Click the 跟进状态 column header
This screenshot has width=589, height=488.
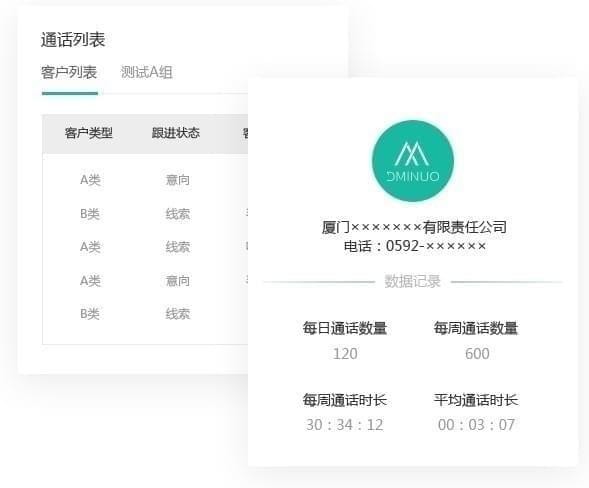coord(176,133)
